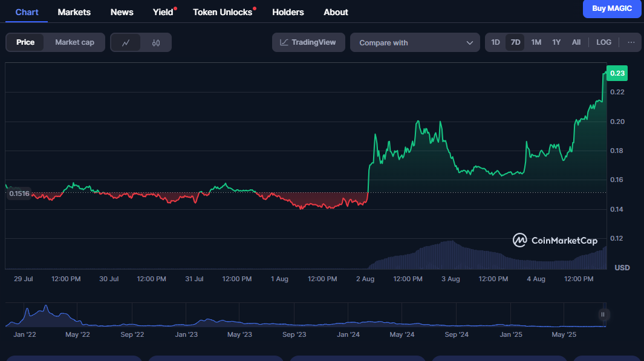Viewport: 644px width, 361px height.
Task: Select the 1Y time range
Action: (556, 42)
